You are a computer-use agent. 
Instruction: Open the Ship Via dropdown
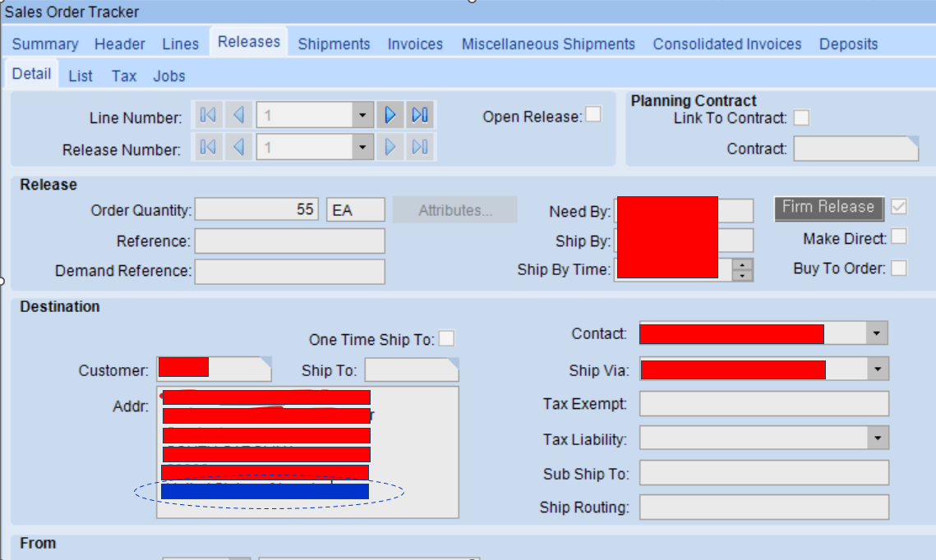(x=878, y=370)
